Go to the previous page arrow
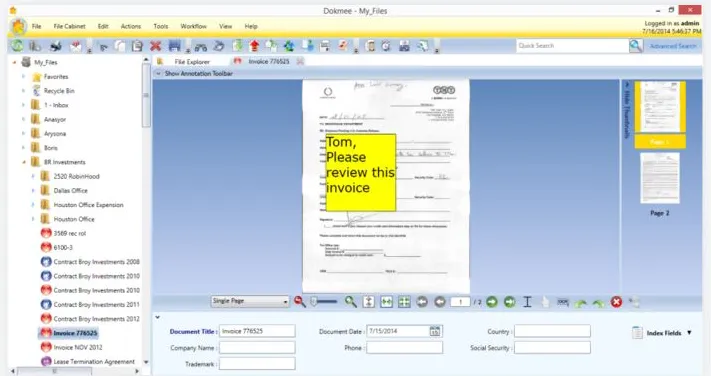 pos(440,302)
